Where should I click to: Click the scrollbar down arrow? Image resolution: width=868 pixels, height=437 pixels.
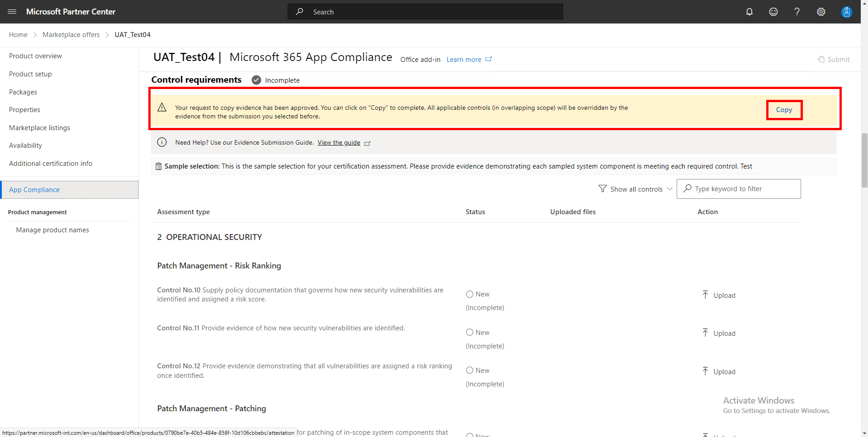click(x=864, y=433)
